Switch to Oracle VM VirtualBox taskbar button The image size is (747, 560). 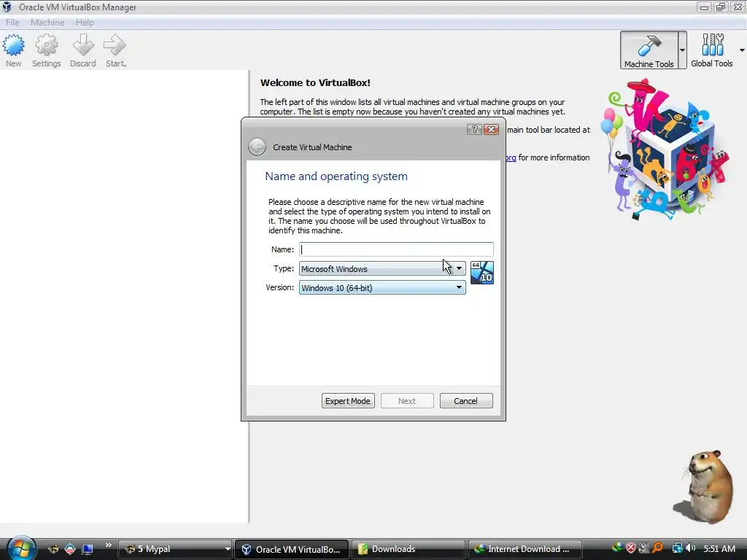click(292, 549)
